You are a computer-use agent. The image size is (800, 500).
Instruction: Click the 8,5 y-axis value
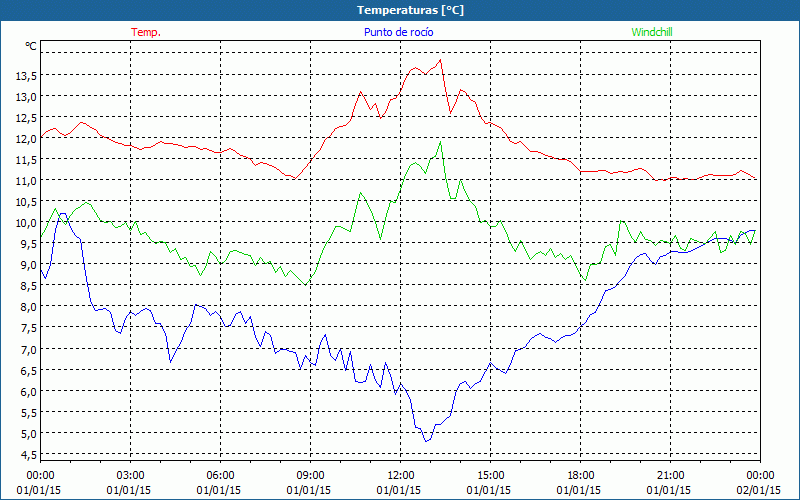[28, 286]
